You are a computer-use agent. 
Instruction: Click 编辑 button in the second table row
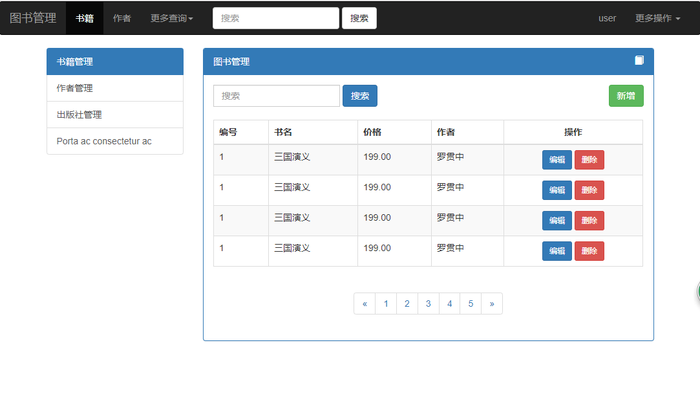557,190
